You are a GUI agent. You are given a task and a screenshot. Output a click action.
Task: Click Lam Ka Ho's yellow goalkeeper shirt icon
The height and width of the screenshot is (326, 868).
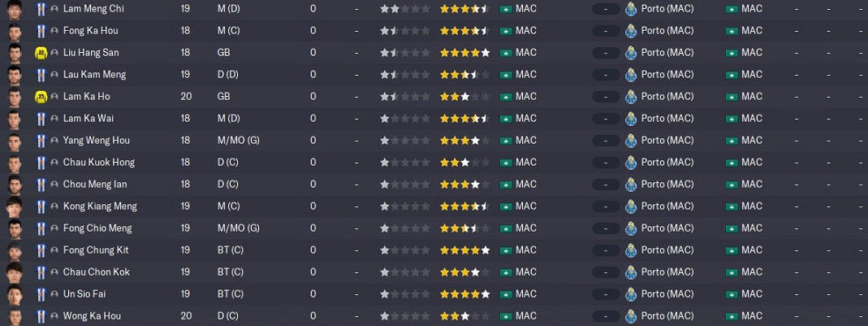(x=41, y=97)
